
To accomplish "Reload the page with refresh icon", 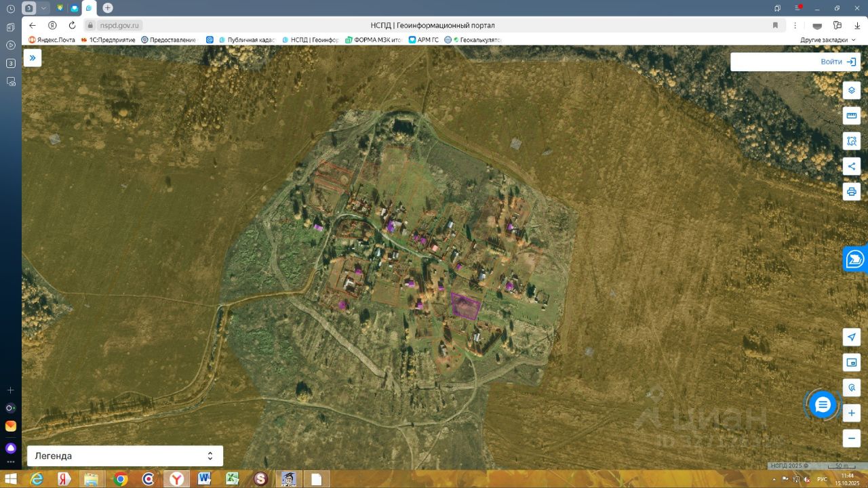I will 72,25.
